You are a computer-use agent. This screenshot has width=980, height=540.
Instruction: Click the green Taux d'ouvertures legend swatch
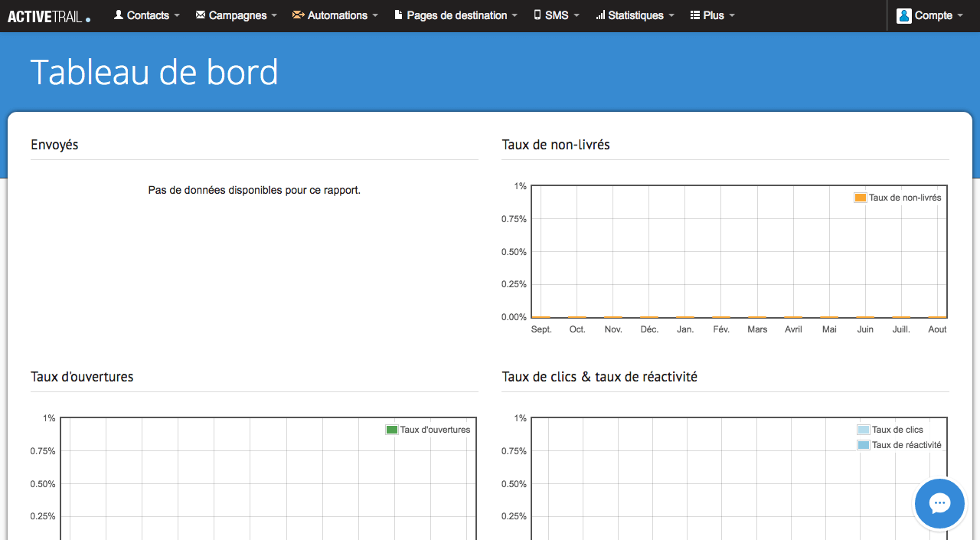[x=392, y=430]
